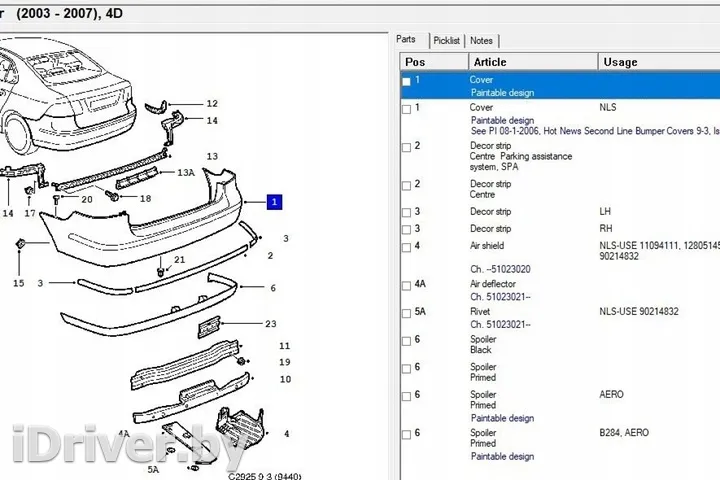Open the Picklist tab
This screenshot has height=480, width=720.
click(x=446, y=40)
